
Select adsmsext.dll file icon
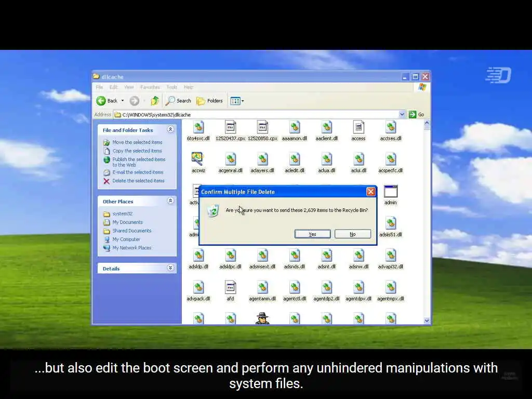(262, 256)
